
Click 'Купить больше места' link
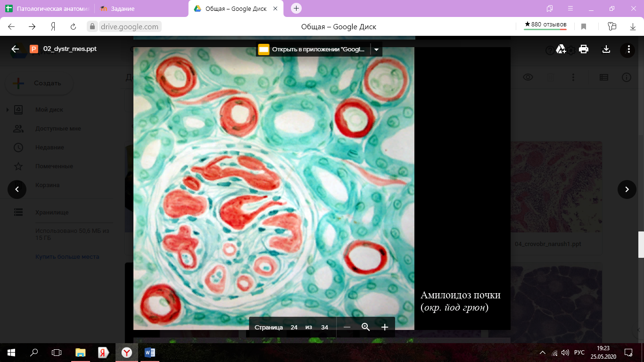click(67, 257)
